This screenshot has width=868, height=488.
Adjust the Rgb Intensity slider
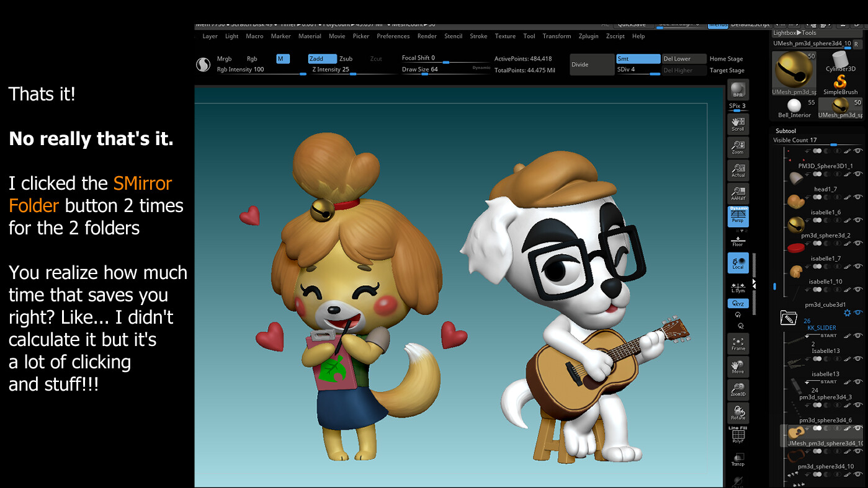tap(261, 70)
